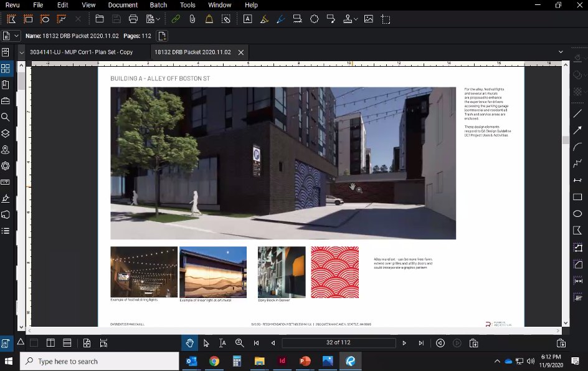
Task: Select the Polyline tool in right toolbar
Action: pyautogui.click(x=577, y=163)
